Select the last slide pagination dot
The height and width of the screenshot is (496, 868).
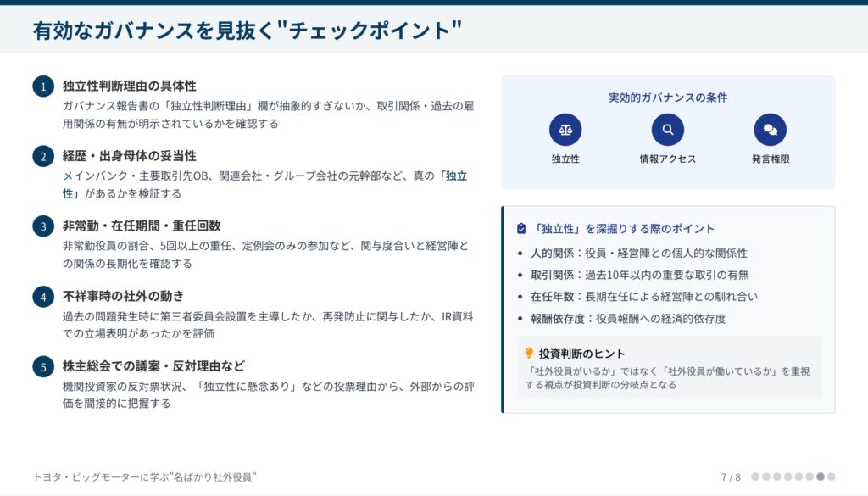(832, 476)
